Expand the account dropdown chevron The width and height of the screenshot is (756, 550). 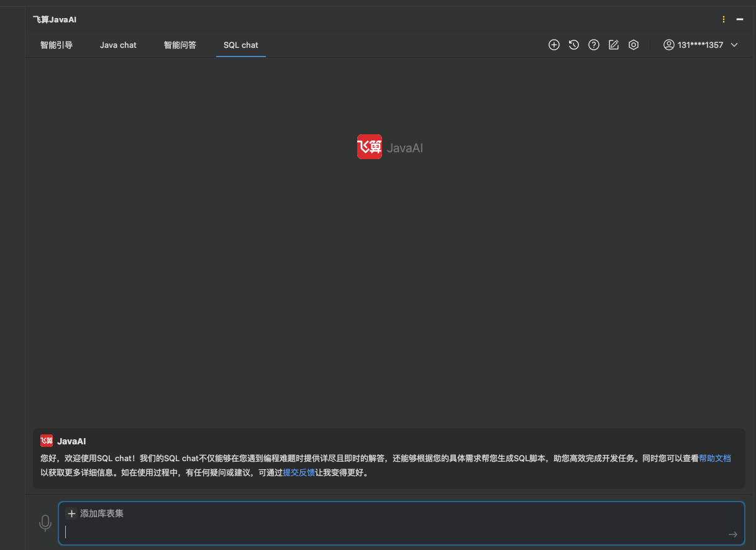pos(734,45)
